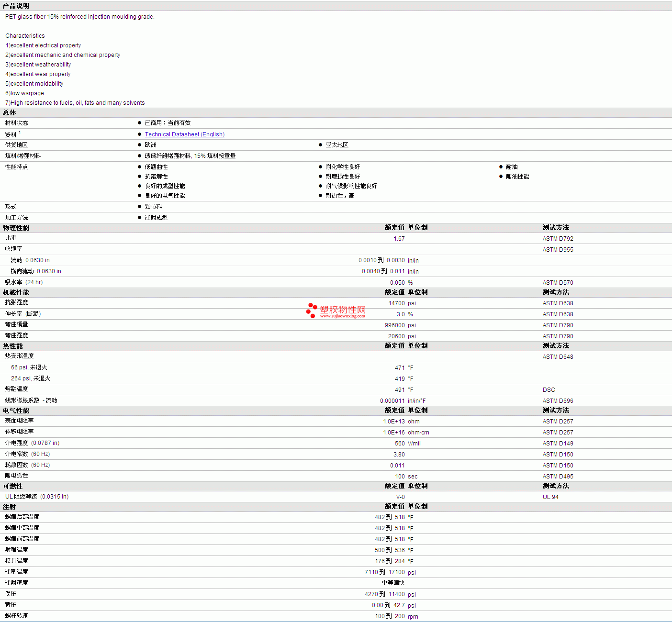The image size is (672, 622).
Task: Click the UL 94 test method text
Action: coord(550,497)
